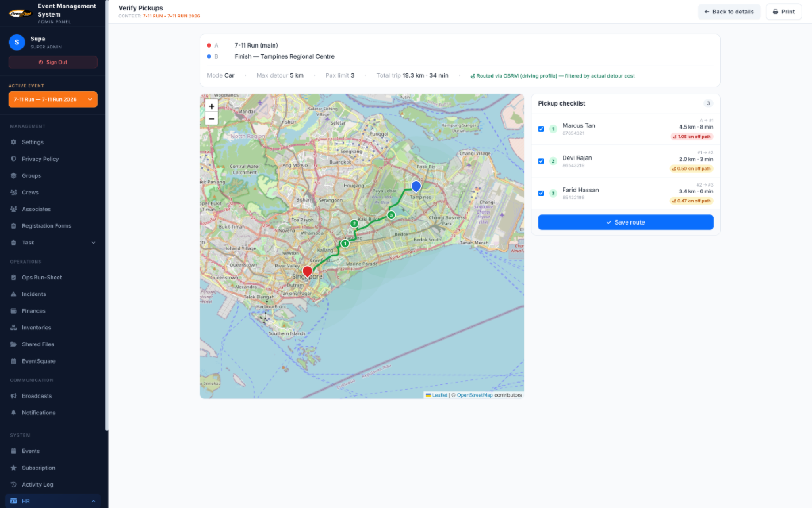The width and height of the screenshot is (812, 508).
Task: Click the pickup count badge 3
Action: [708, 103]
